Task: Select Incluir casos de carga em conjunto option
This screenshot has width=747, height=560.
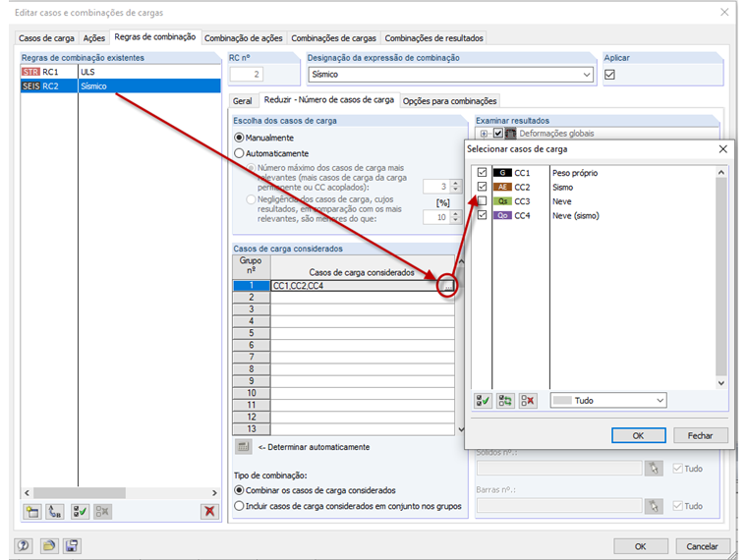Action: coord(239,506)
